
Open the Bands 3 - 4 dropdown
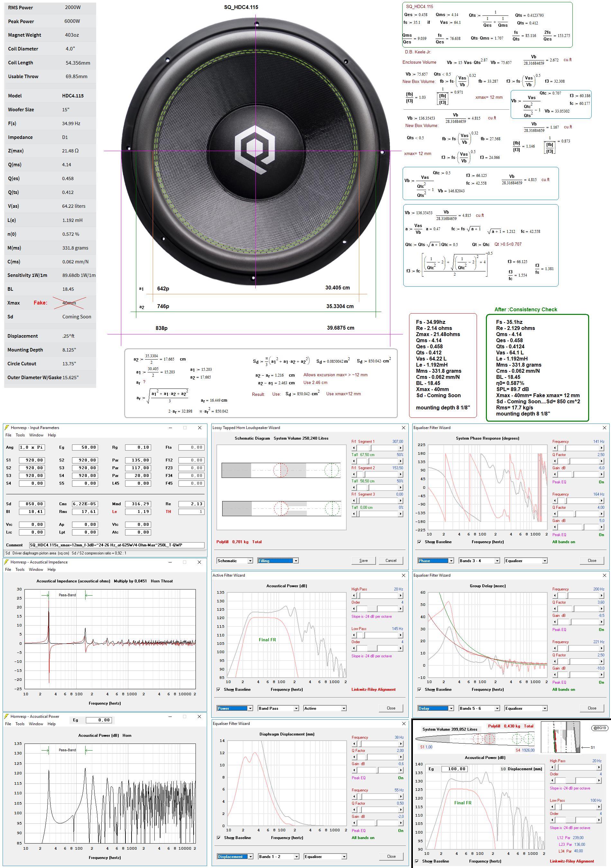[479, 561]
